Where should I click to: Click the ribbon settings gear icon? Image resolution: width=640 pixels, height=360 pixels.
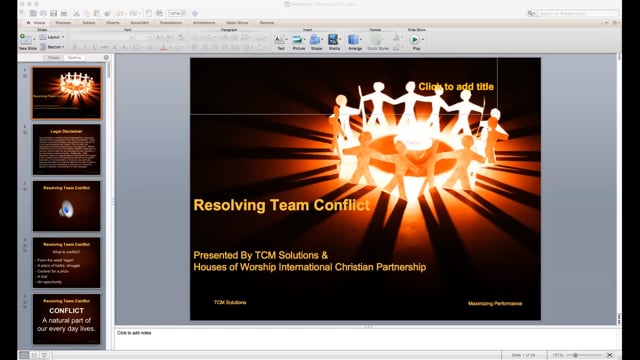point(615,23)
